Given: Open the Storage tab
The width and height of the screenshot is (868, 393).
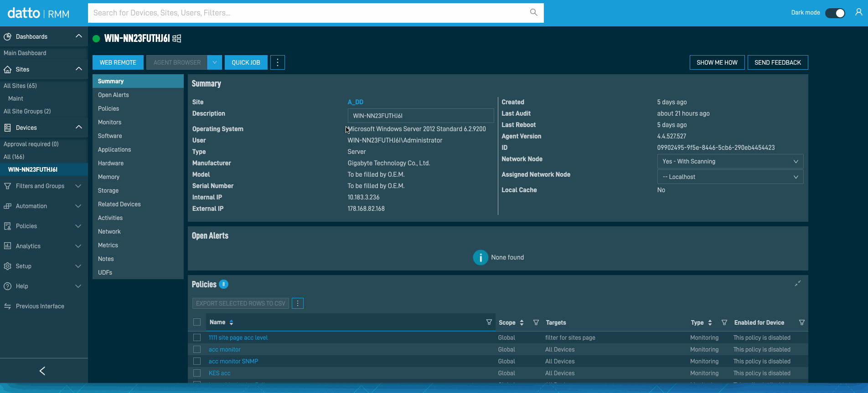Looking at the screenshot, I should pyautogui.click(x=138, y=190).
